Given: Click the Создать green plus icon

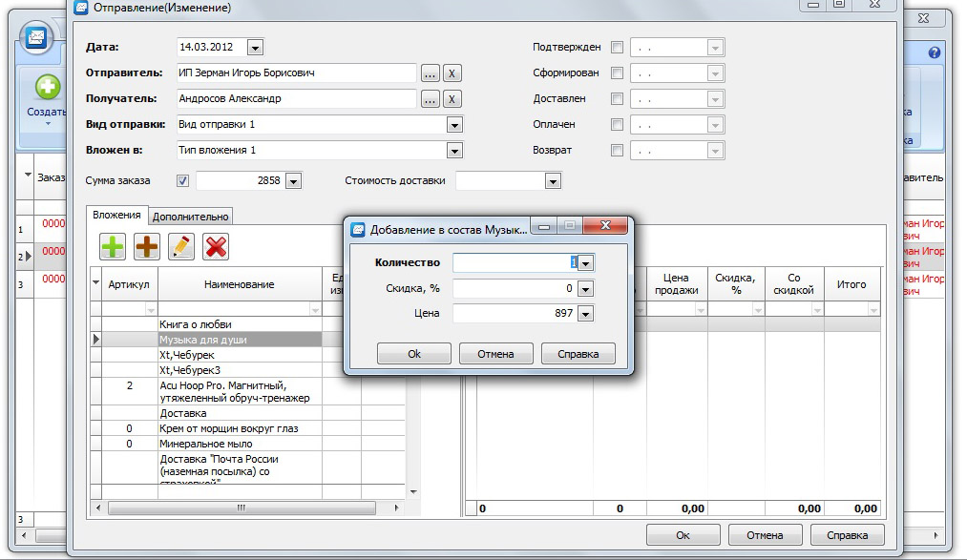Looking at the screenshot, I should 47,89.
